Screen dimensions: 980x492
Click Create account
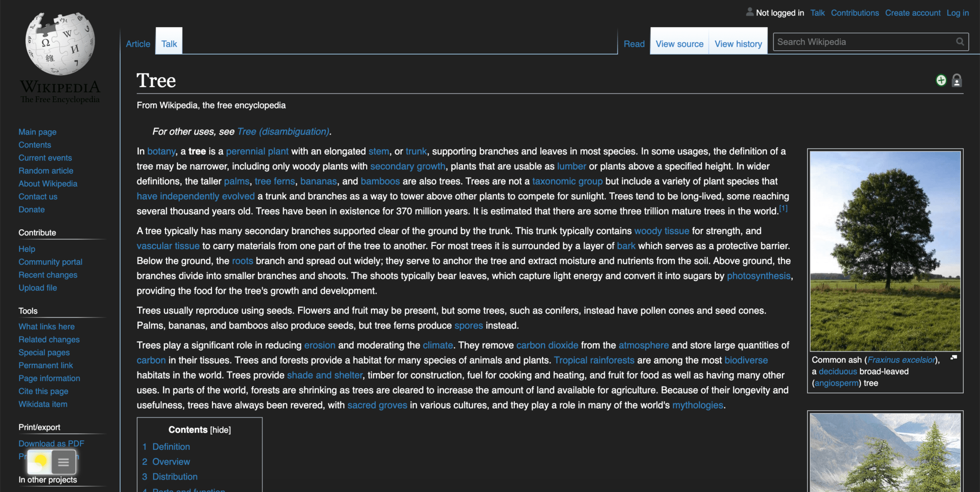913,13
